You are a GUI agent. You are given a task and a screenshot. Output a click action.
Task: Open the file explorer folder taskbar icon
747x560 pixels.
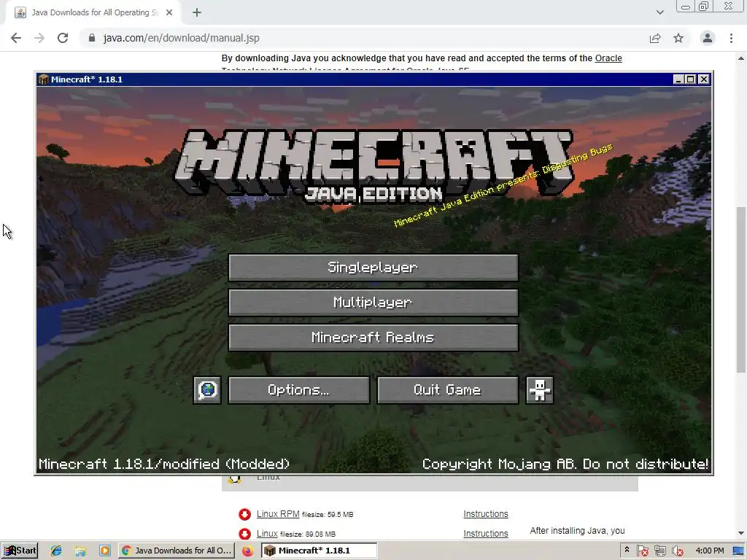pos(80,551)
